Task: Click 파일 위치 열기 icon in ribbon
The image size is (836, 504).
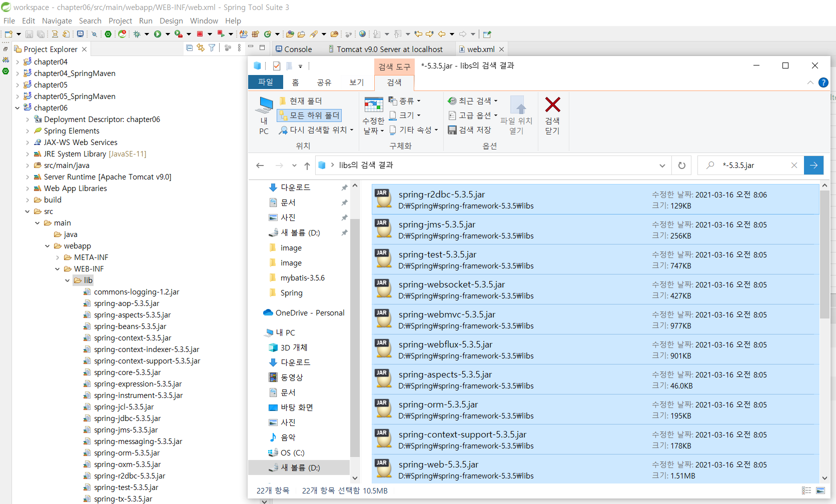Action: tap(517, 116)
